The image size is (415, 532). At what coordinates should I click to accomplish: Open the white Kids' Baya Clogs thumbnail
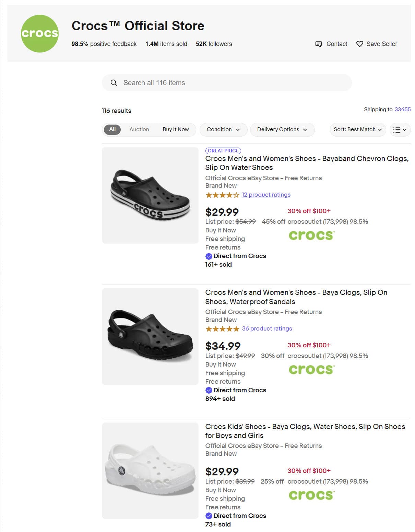click(150, 471)
